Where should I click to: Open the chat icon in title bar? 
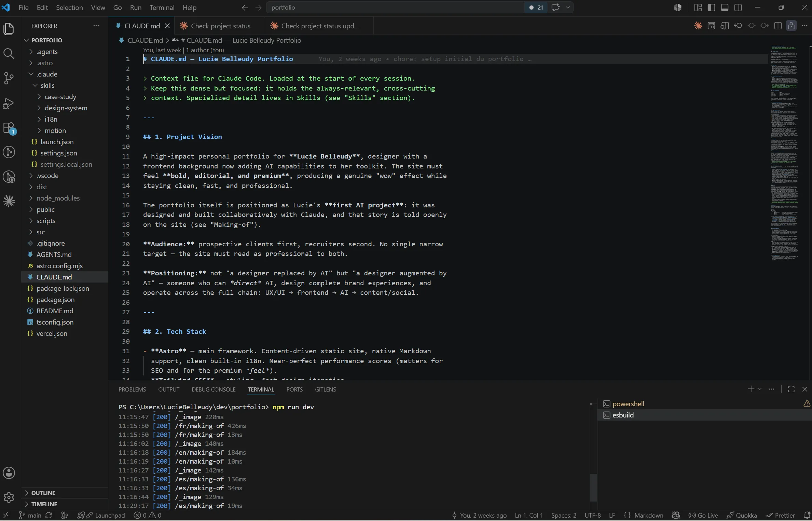[x=556, y=8]
